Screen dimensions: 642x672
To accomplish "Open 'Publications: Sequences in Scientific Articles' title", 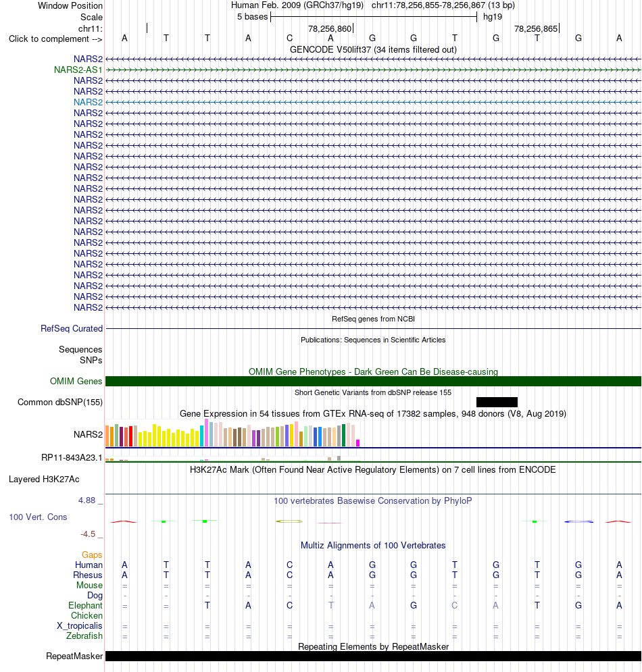I will pos(373,340).
